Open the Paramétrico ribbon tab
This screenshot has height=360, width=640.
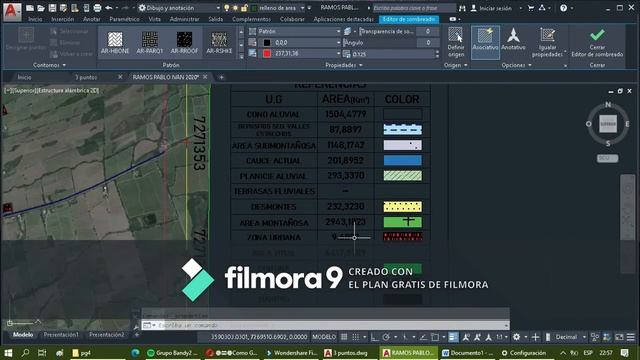[x=124, y=19]
